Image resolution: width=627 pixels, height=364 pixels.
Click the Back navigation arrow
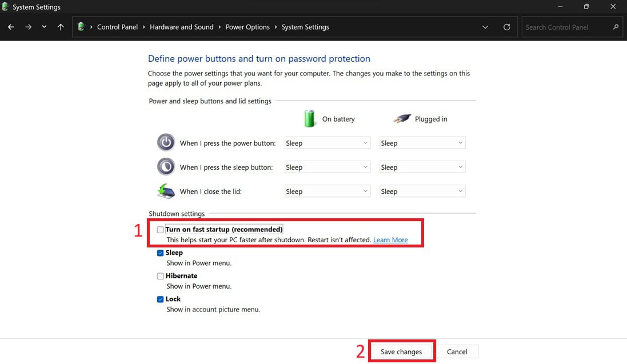coord(11,27)
